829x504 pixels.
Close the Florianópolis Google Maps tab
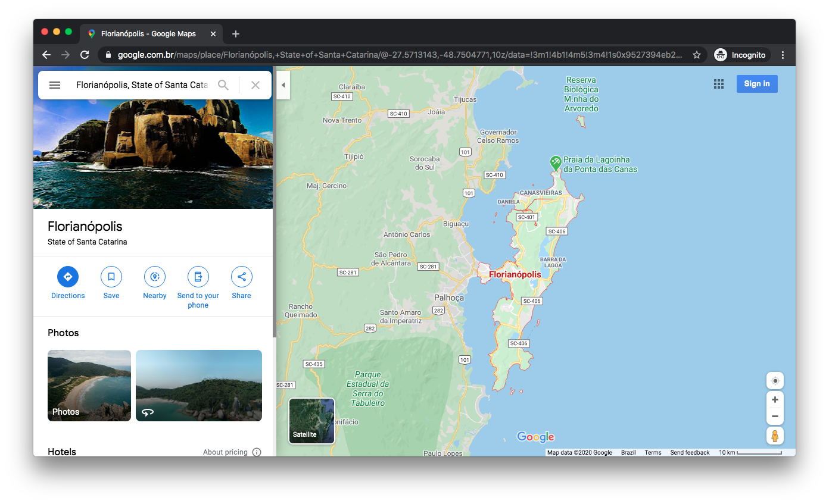(x=213, y=34)
